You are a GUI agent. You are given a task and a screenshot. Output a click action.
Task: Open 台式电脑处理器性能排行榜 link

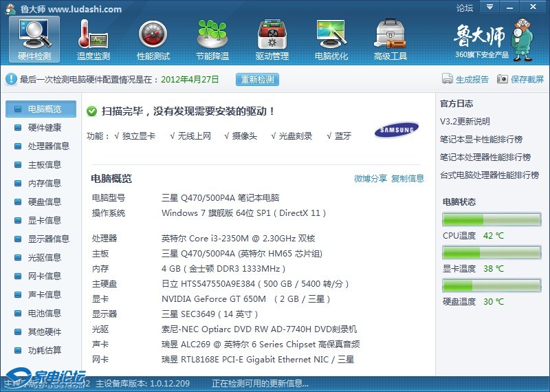pyautogui.click(x=489, y=175)
